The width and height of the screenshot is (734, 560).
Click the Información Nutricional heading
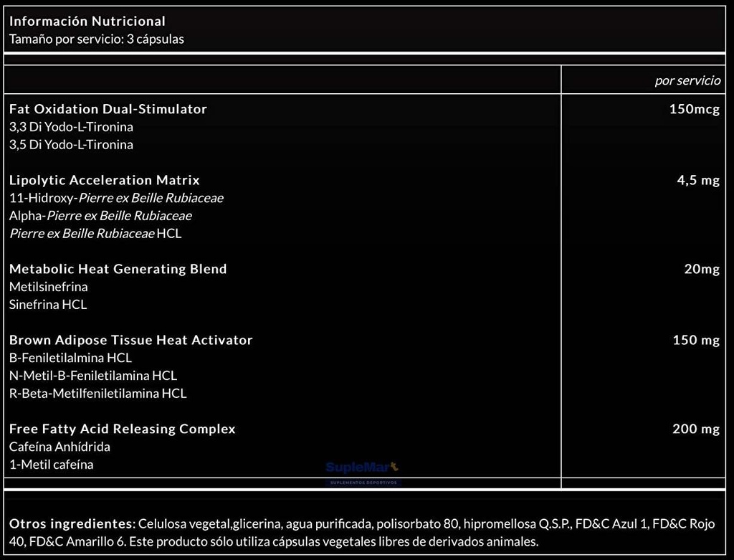click(87, 22)
